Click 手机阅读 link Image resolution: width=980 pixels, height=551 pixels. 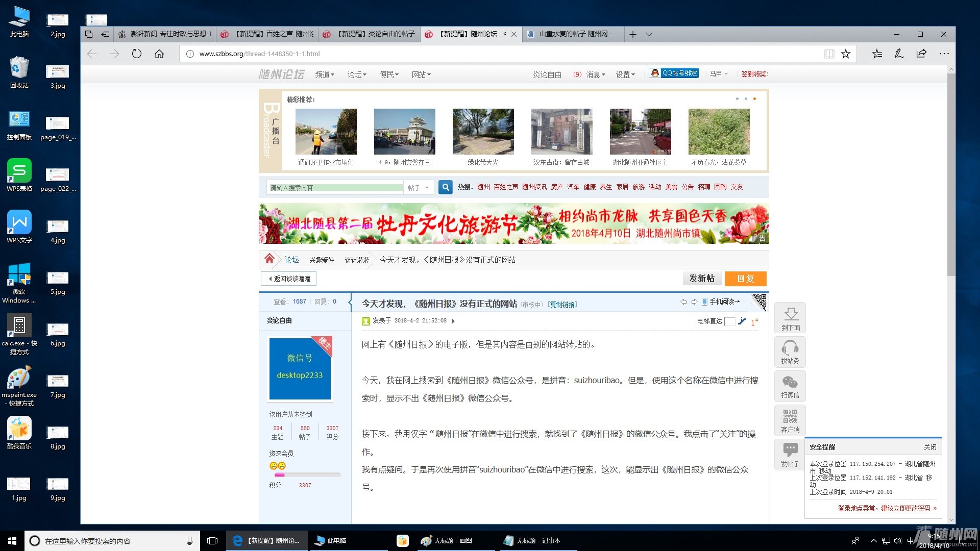pyautogui.click(x=721, y=302)
